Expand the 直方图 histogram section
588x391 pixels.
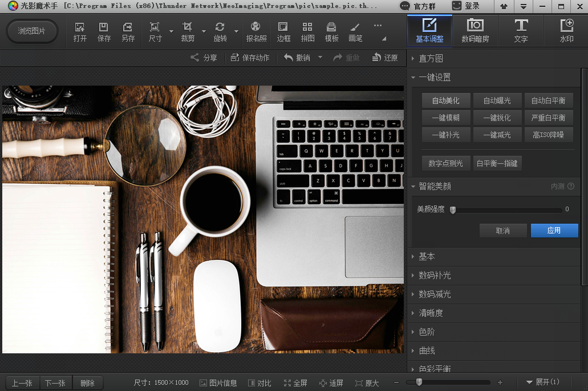coord(431,58)
